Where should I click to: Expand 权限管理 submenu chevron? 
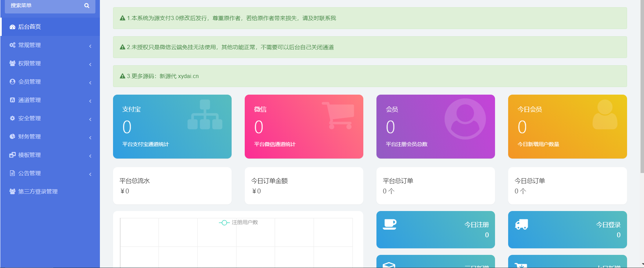coord(90,64)
